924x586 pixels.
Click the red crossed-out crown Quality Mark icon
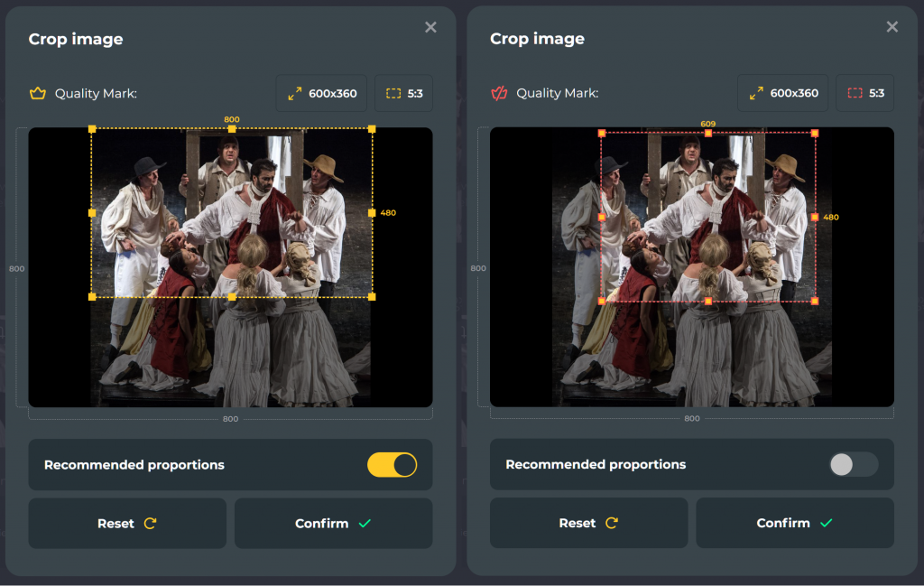click(499, 93)
